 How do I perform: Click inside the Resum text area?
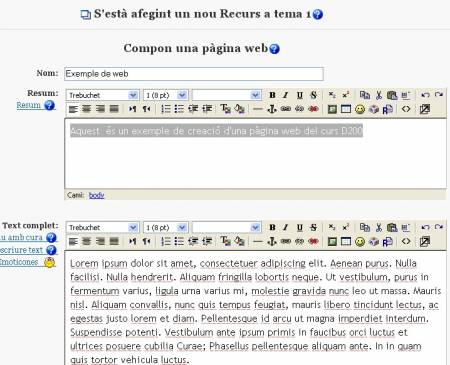pos(255,154)
